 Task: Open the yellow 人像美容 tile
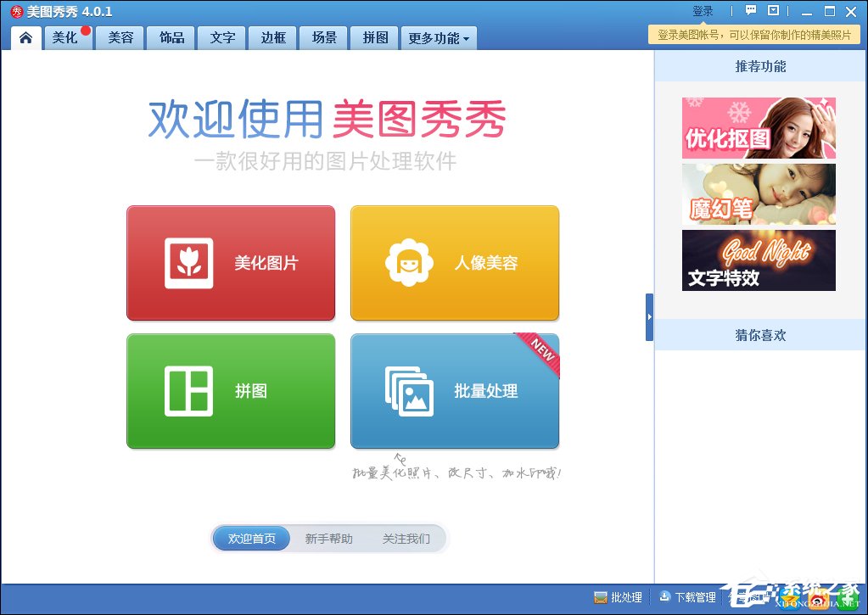pyautogui.click(x=455, y=263)
